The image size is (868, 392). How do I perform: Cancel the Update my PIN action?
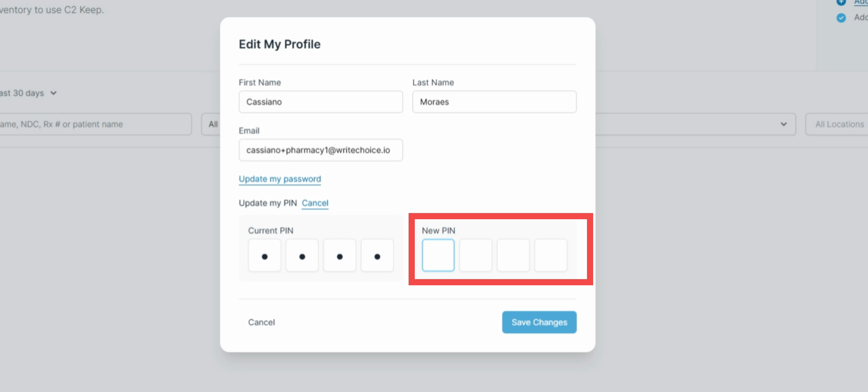(315, 203)
